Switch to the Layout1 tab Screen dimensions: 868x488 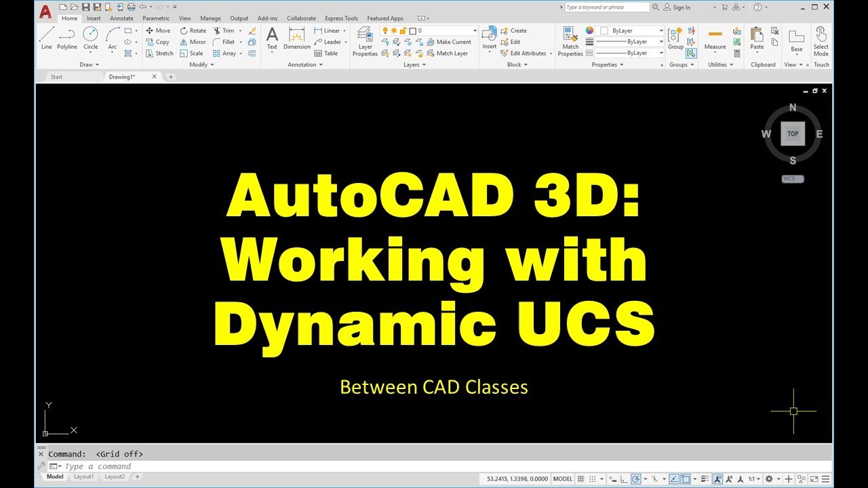83,477
